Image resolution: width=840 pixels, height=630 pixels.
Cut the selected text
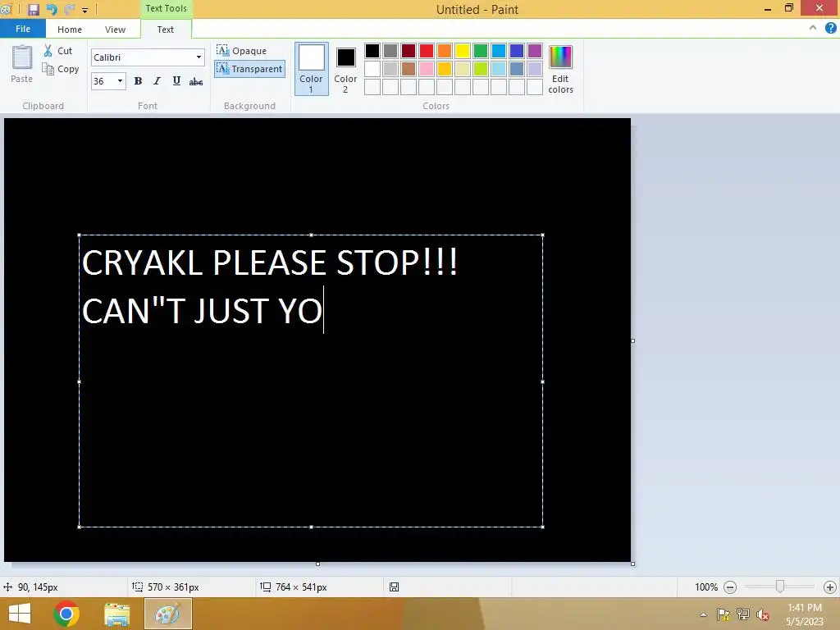coord(58,51)
